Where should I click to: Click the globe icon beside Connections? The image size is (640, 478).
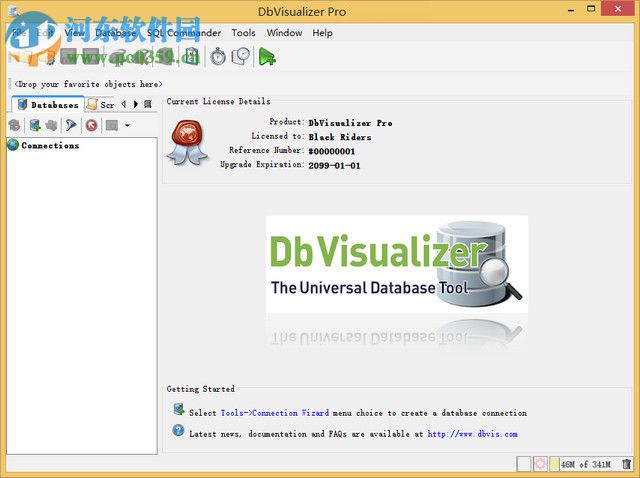tap(13, 145)
